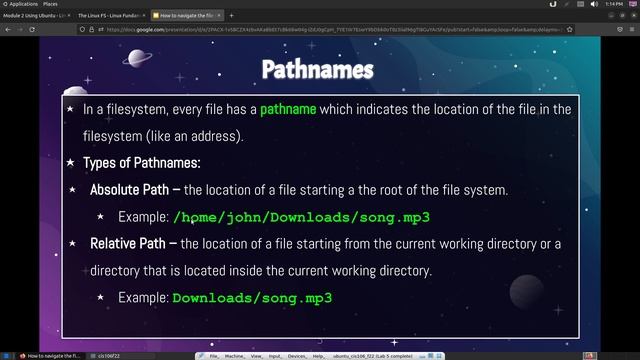The image size is (640, 360).
Task: Click the '/home/john/Downloads/song.mp3' example path
Action: pyautogui.click(x=302, y=217)
